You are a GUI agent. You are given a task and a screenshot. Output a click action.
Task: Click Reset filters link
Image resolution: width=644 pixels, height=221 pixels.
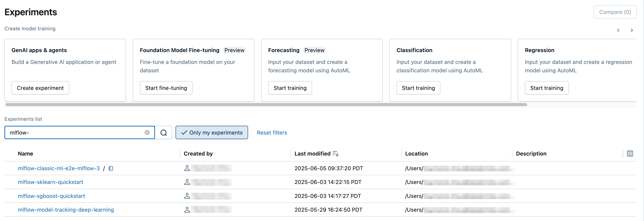pos(272,133)
